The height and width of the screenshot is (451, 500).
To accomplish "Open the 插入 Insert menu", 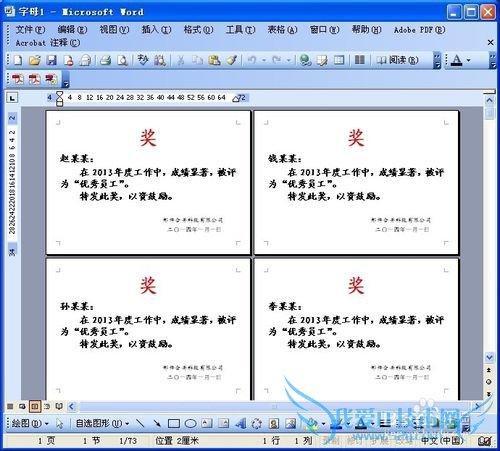I will click(156, 30).
